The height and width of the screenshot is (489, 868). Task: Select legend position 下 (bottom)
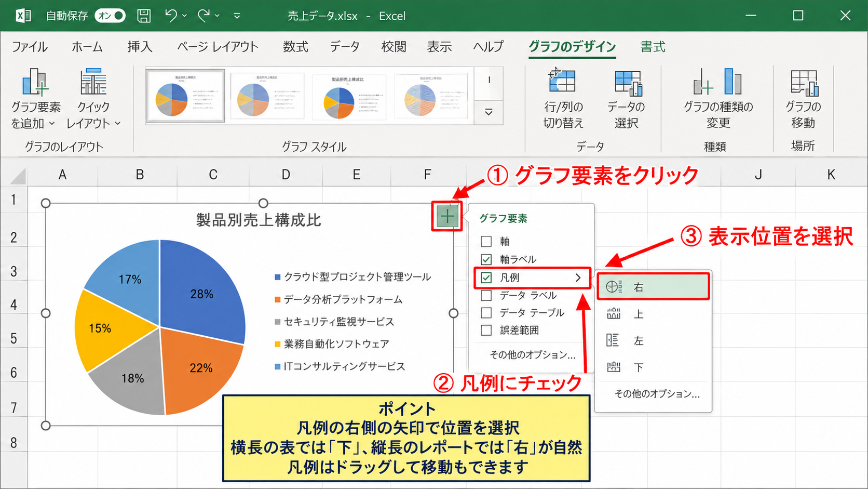pos(653,367)
